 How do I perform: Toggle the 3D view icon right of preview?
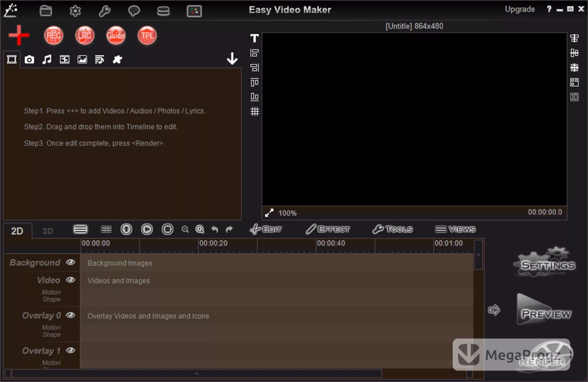point(575,97)
